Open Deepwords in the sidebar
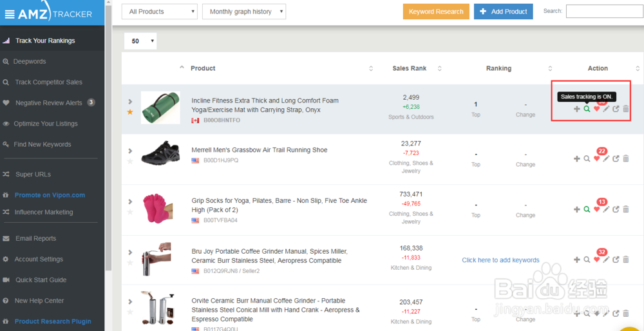 30,61
